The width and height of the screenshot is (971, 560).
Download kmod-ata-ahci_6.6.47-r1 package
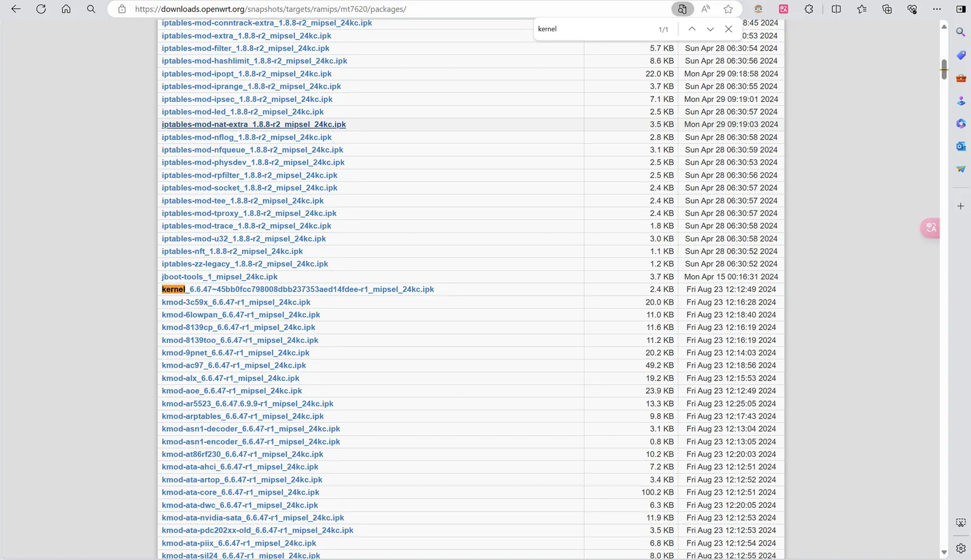coord(240,467)
